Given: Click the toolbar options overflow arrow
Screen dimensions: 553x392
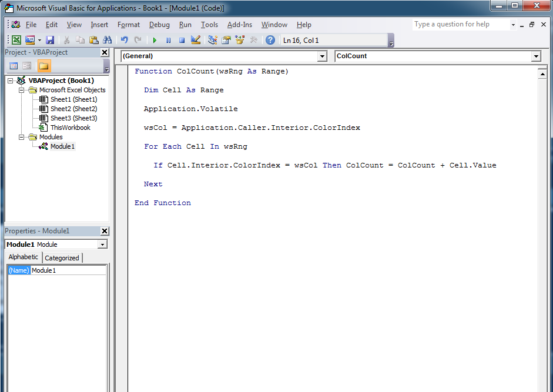Looking at the screenshot, I should click(x=391, y=40).
